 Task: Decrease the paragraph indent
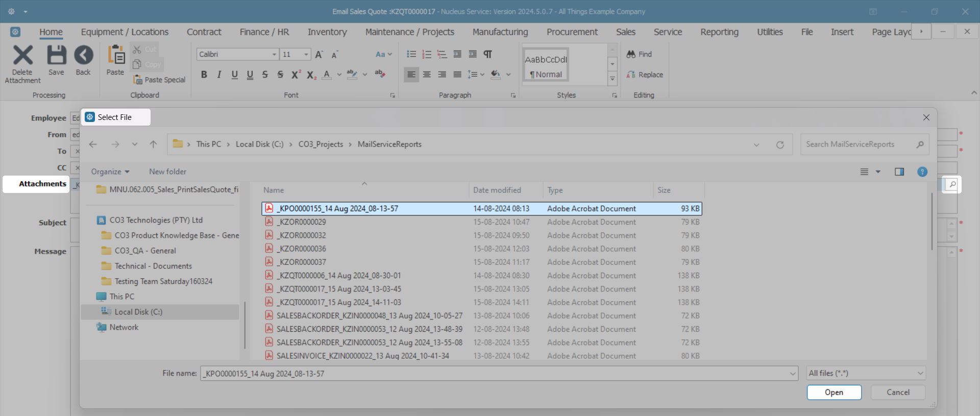coord(457,54)
